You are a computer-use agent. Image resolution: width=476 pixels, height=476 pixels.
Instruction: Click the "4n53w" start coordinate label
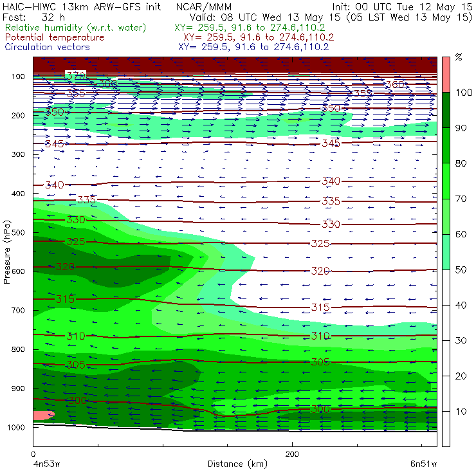coord(46,464)
